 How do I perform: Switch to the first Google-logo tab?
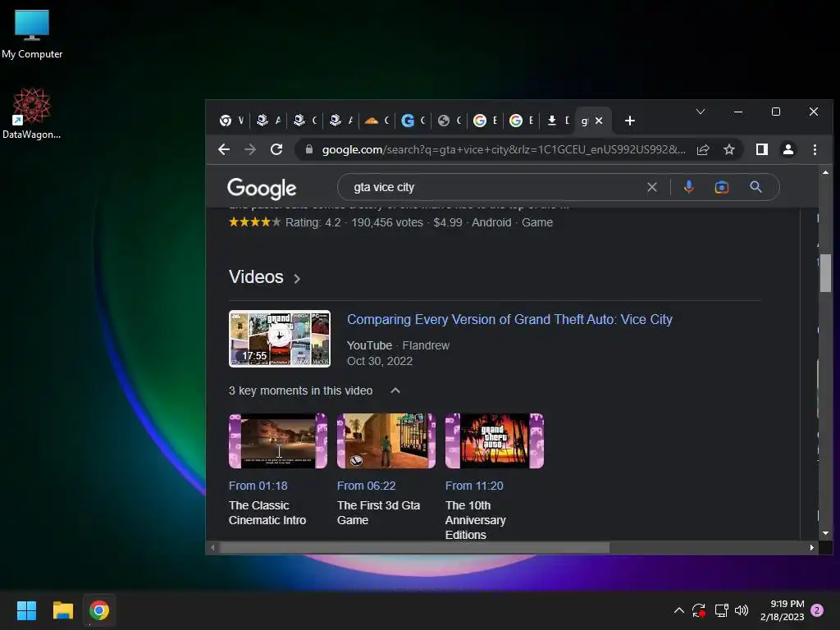pos(486,121)
